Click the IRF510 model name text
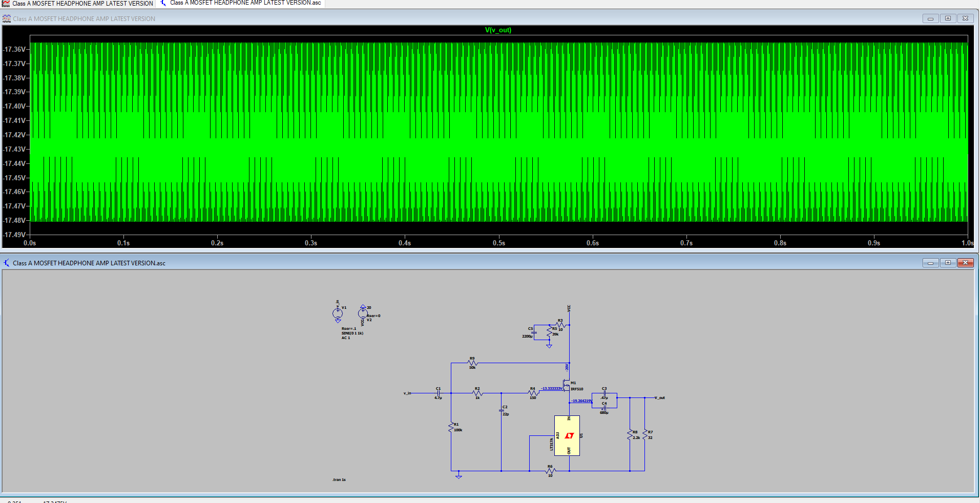This screenshot has height=503, width=980. tap(577, 389)
